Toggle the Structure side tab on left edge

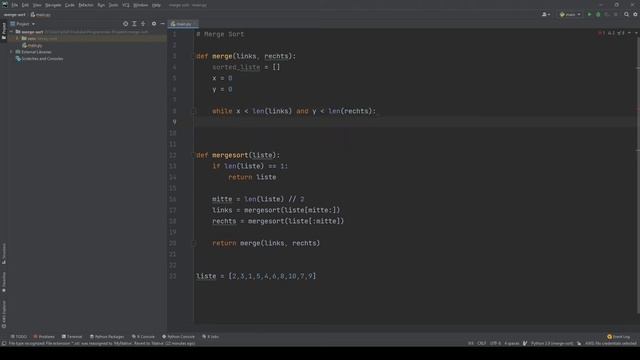[x=4, y=253]
